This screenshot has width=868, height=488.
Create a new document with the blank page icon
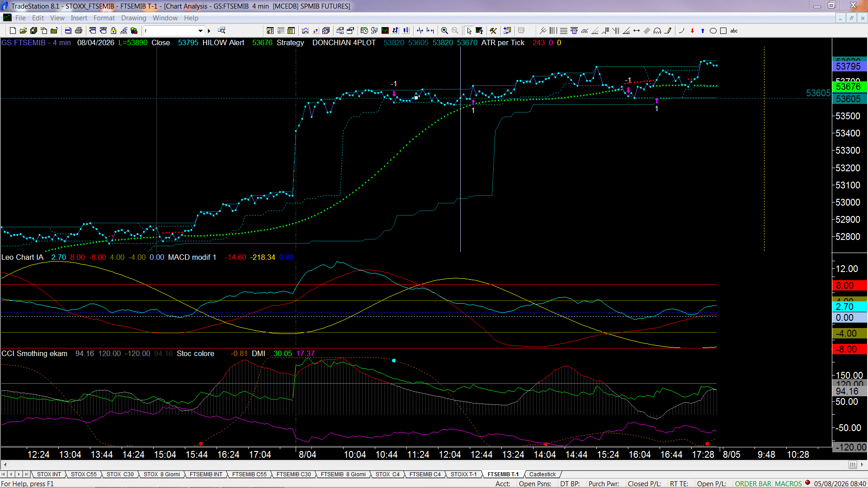13,31
